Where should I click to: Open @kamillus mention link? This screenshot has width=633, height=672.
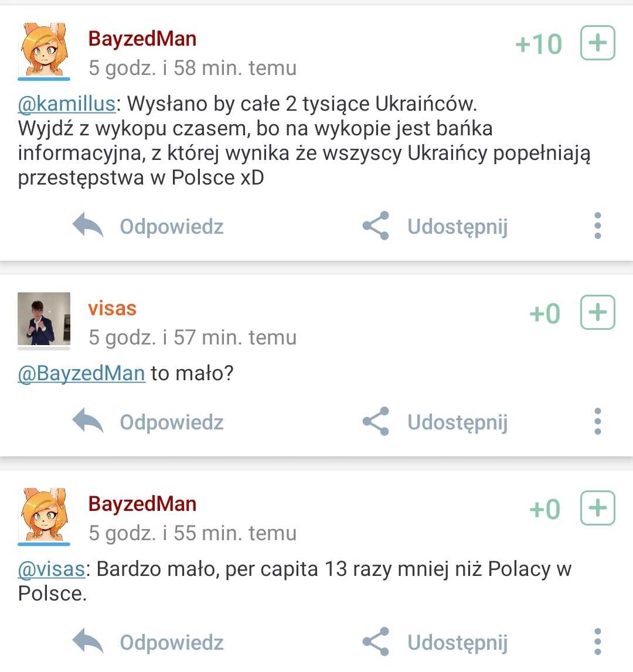[67, 104]
